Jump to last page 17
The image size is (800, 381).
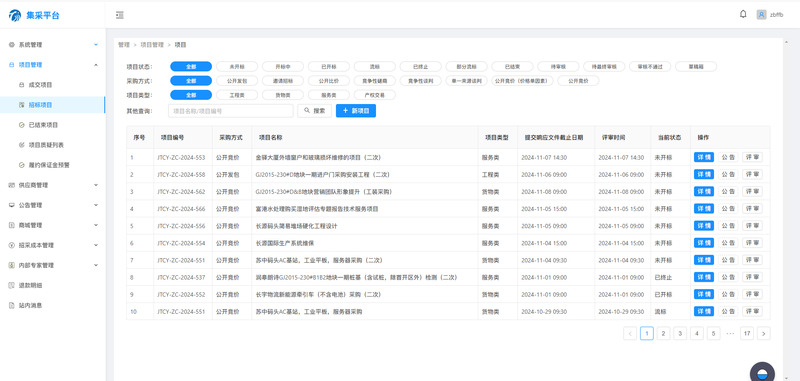(x=747, y=334)
